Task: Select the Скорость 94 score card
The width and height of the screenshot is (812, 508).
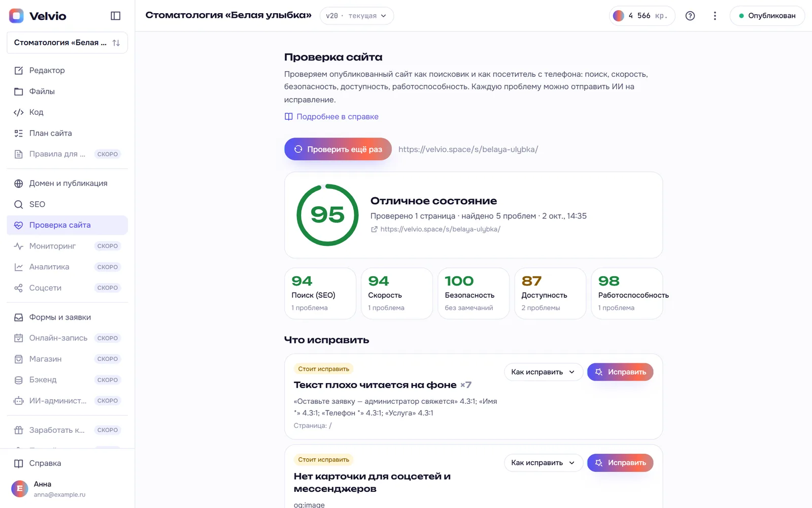Action: click(397, 294)
